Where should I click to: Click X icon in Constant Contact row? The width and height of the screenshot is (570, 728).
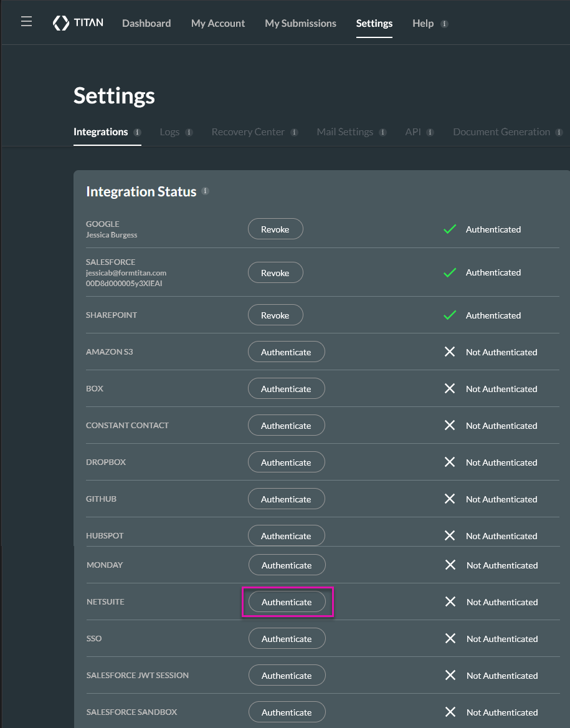pyautogui.click(x=449, y=425)
